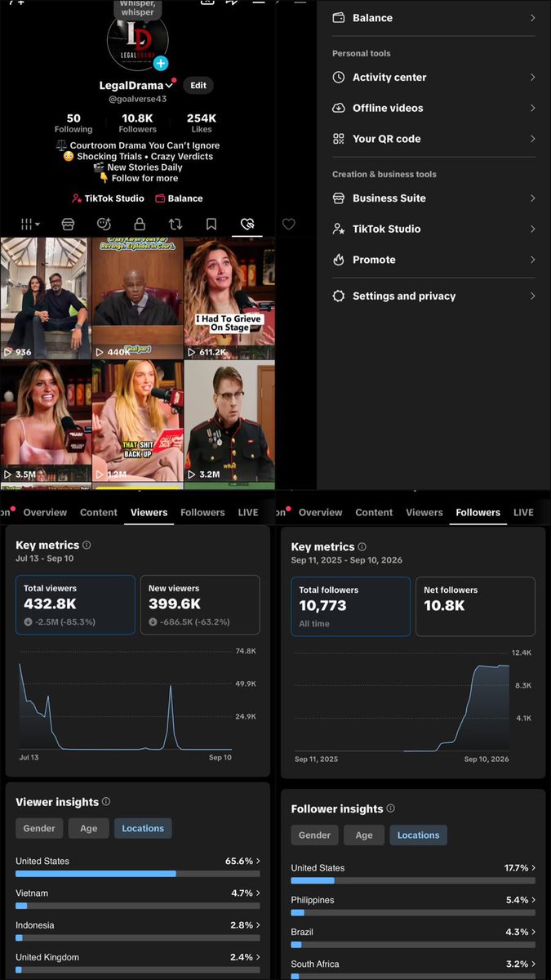Screen dimensions: 551x980
Task: Expand Brazil 4.3% follower location row
Action: tap(413, 938)
